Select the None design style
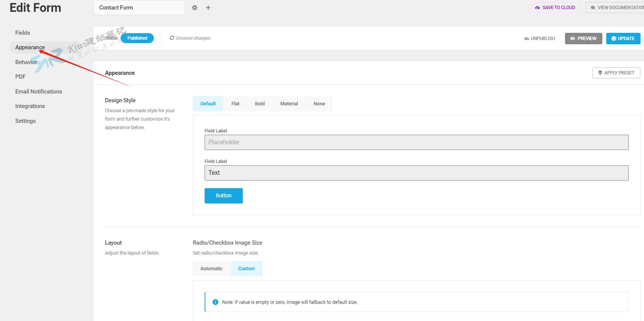Screen dimensions: 644x321 pyautogui.click(x=319, y=104)
